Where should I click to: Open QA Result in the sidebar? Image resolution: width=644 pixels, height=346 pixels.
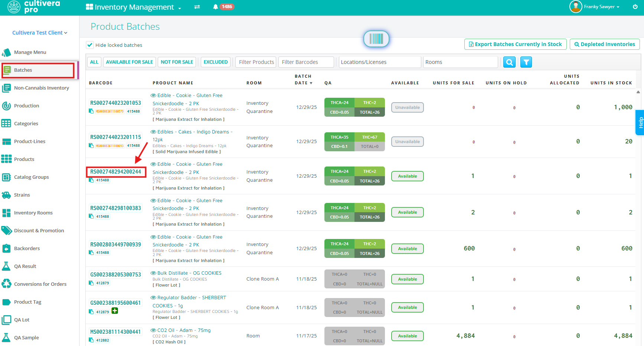25,266
